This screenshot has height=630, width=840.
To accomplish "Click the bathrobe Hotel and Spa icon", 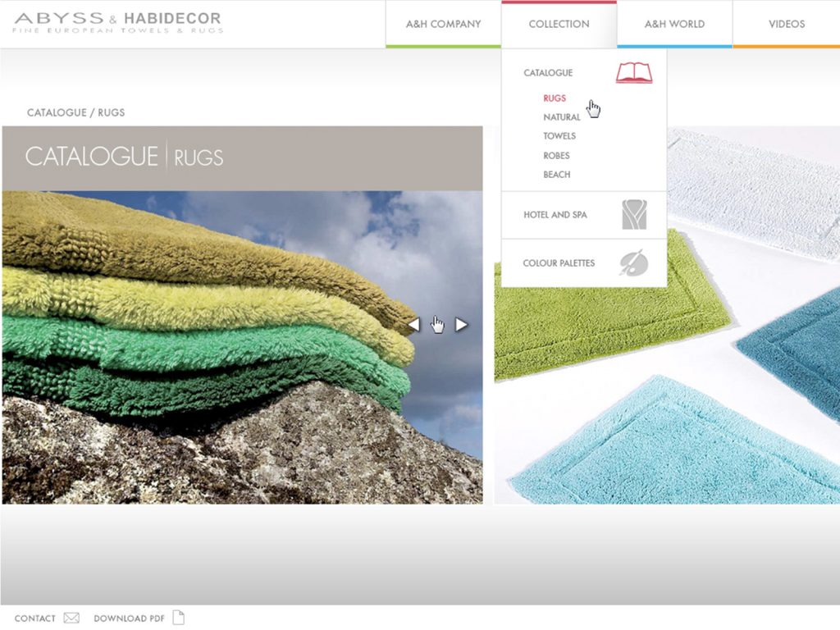I will pyautogui.click(x=634, y=214).
